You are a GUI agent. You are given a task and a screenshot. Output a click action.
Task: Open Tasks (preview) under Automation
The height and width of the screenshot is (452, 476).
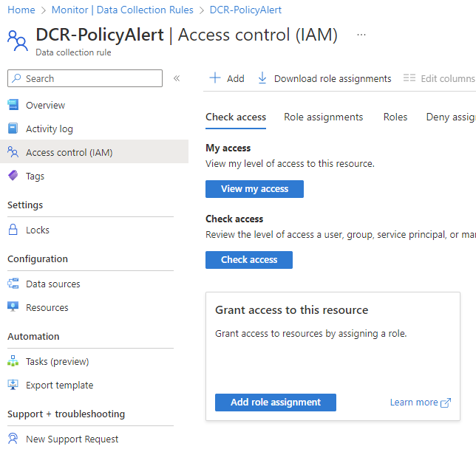point(57,362)
